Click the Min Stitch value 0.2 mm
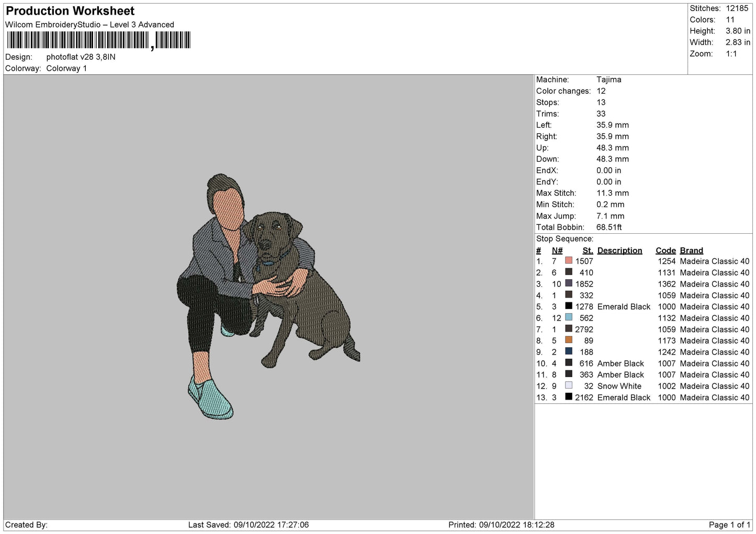The width and height of the screenshot is (756, 534). [x=611, y=204]
